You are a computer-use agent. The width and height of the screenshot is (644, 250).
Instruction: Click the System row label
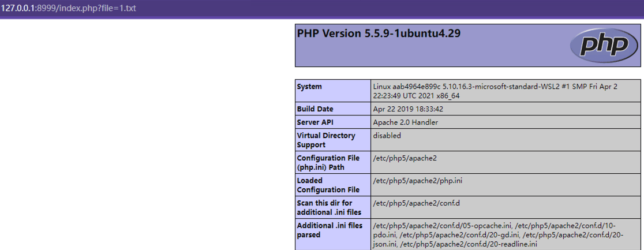[x=309, y=87]
